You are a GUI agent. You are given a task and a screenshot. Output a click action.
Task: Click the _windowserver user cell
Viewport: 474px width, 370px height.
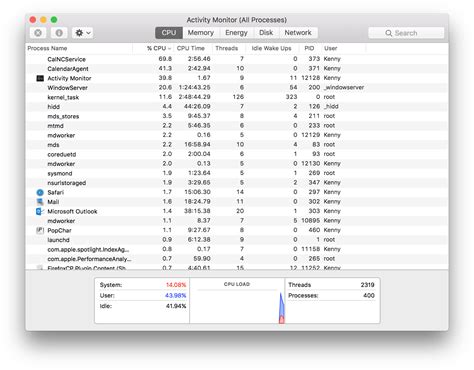344,87
